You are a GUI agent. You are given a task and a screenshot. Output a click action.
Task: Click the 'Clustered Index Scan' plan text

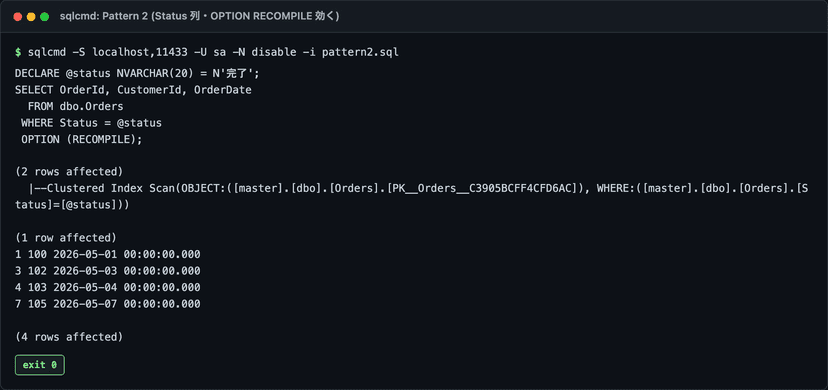point(111,188)
